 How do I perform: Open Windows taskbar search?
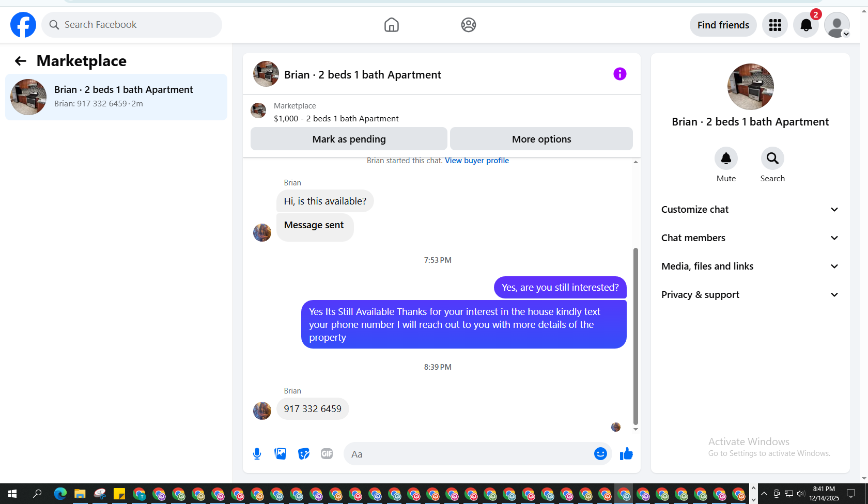point(37,494)
